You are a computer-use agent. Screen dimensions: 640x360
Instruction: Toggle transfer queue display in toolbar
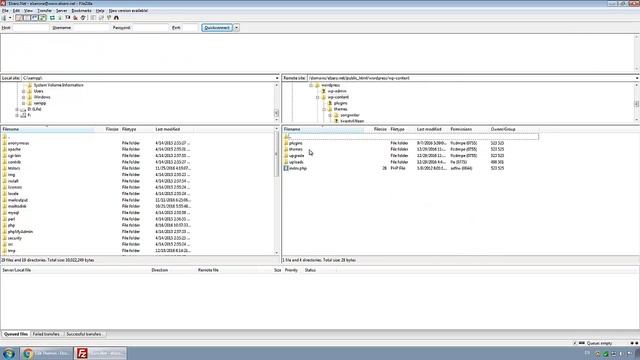pyautogui.click(x=42, y=18)
